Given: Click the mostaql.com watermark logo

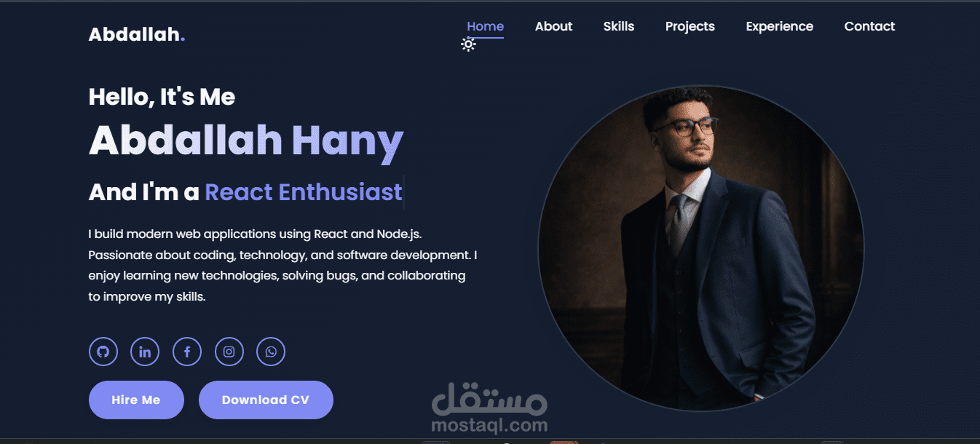Looking at the screenshot, I should pos(489,408).
